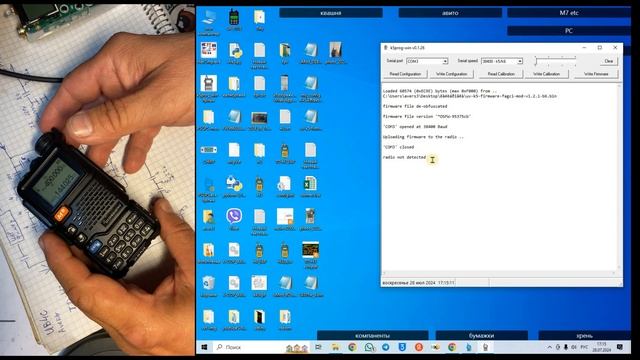Viewport: 640px width, 360px height.
Task: Select the serial connector desktop icon
Action: (x=209, y=153)
